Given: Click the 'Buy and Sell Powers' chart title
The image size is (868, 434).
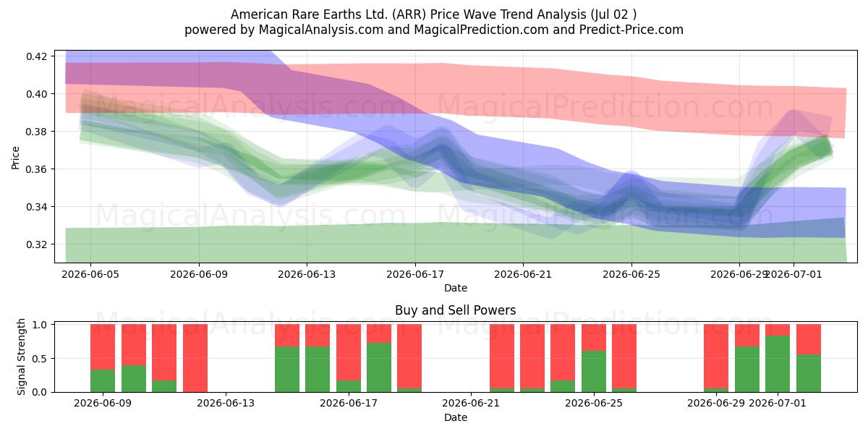Looking at the screenshot, I should (x=456, y=310).
